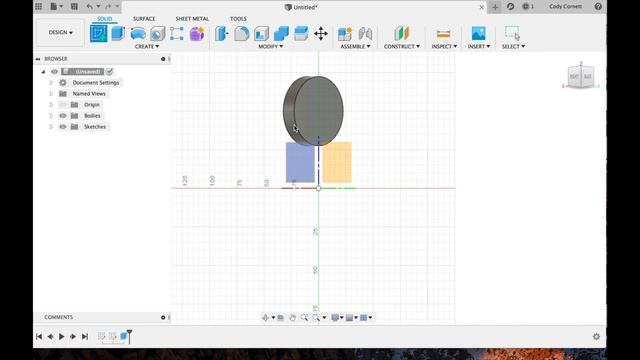Hide the Sketches folder
The height and width of the screenshot is (360, 640).
click(63, 127)
